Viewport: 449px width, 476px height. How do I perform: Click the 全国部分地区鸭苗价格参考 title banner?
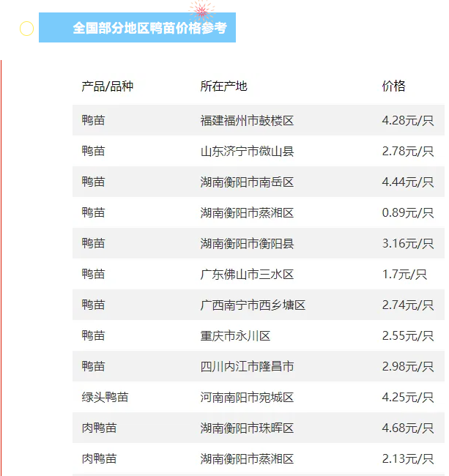coord(149,29)
